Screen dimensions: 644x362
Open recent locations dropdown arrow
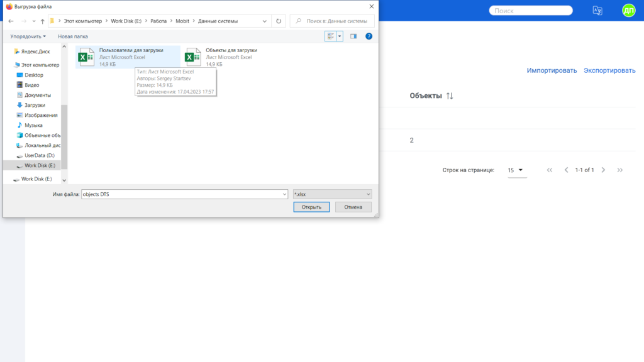(34, 21)
